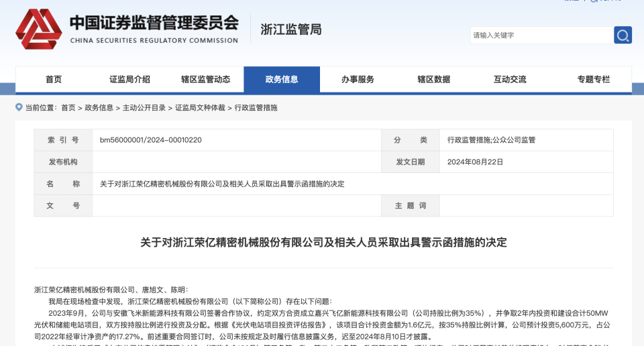This screenshot has height=346, width=644.
Task: Open the 首页 navigation tab
Action: [54, 79]
